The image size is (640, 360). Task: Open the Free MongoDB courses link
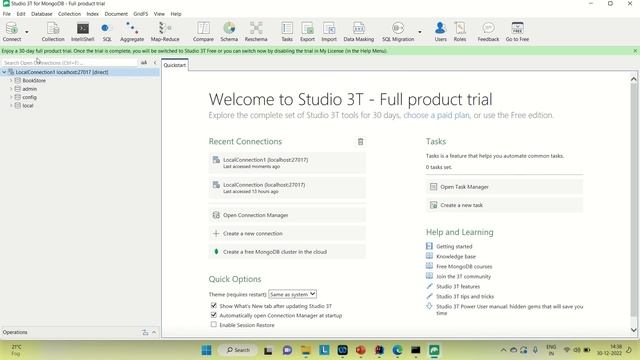pyautogui.click(x=464, y=267)
